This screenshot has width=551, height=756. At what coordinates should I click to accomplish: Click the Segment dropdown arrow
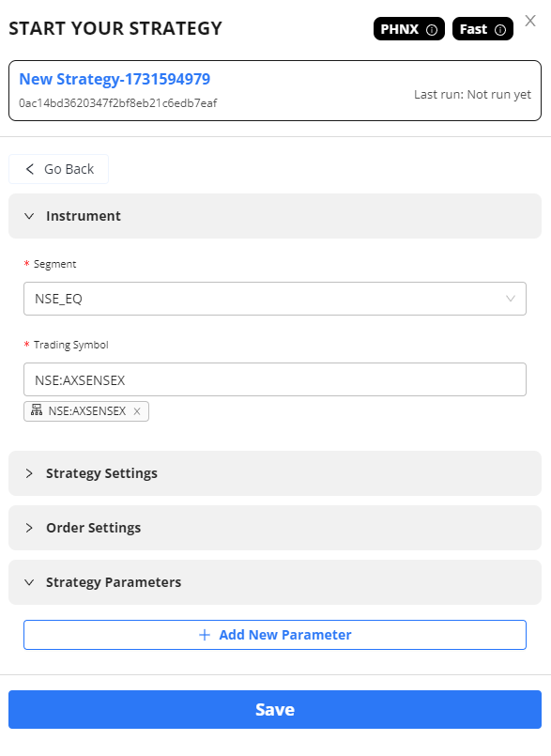511,299
